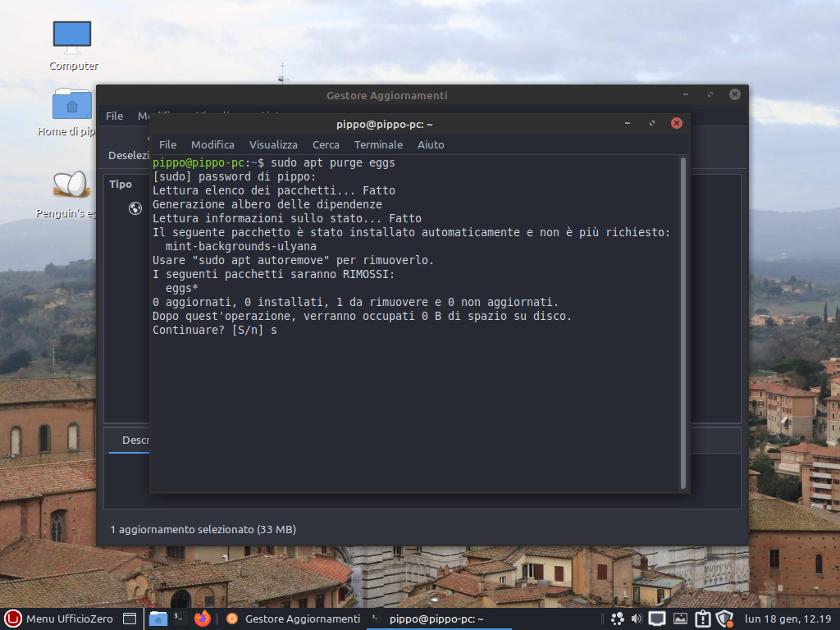Image resolution: width=840 pixels, height=630 pixels.
Task: Close the pippo@pippo-pc terminal window
Action: click(677, 123)
